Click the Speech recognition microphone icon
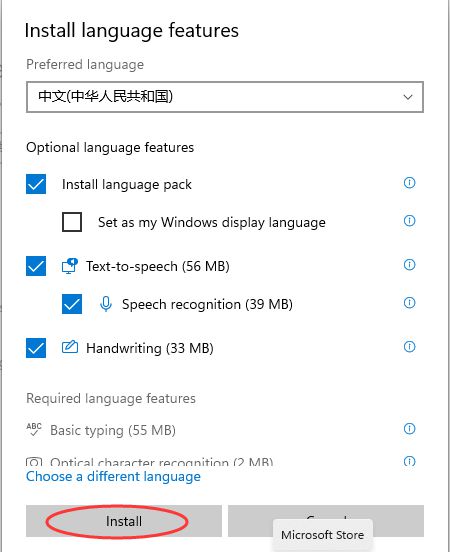Image resolution: width=450 pixels, height=552 pixels. point(106,304)
